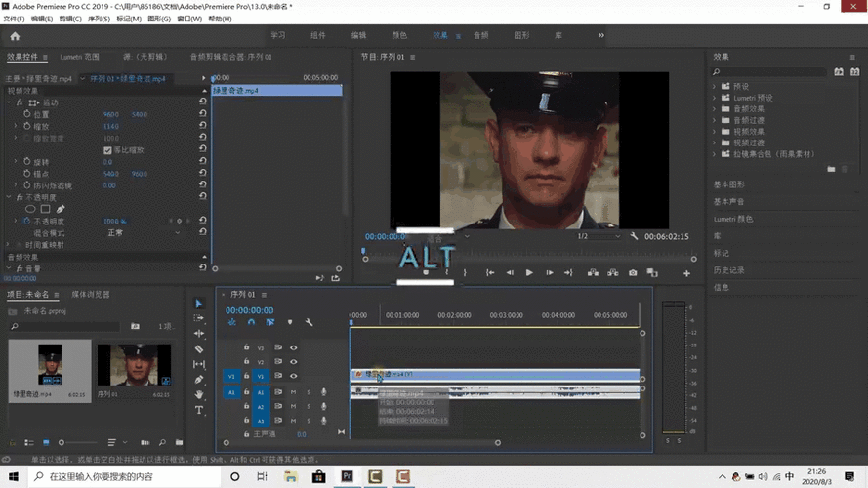
Task: Toggle Snap in the timeline
Action: (x=251, y=322)
